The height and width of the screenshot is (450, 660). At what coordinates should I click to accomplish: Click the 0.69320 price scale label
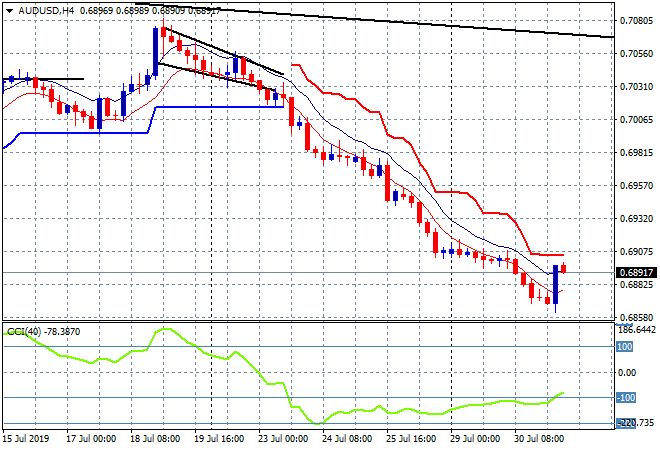pos(636,218)
